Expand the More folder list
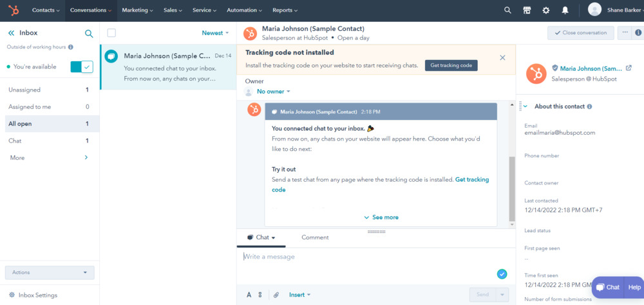 point(50,158)
